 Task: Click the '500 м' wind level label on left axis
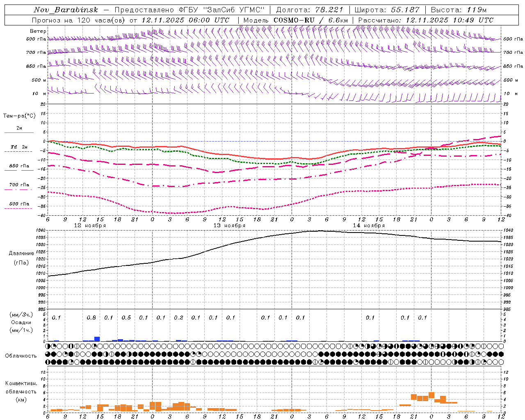39,80
